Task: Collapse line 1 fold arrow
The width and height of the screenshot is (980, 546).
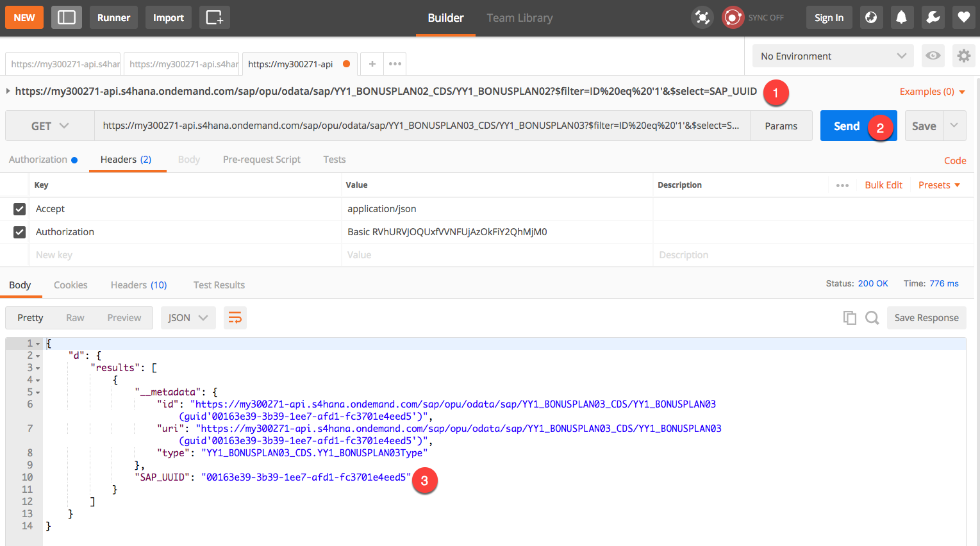Action: pos(38,343)
